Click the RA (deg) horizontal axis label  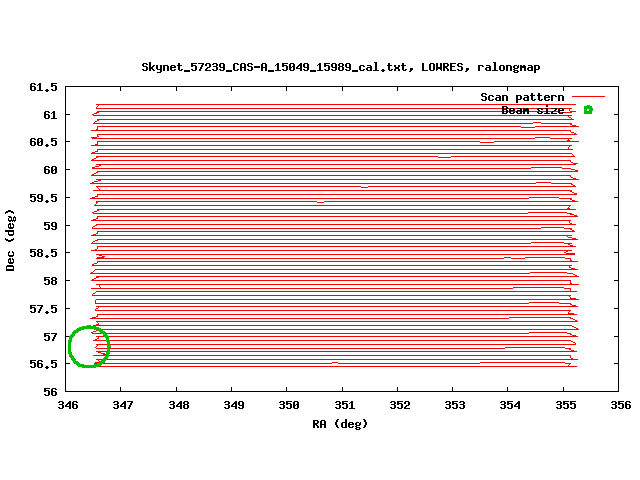coord(341,423)
